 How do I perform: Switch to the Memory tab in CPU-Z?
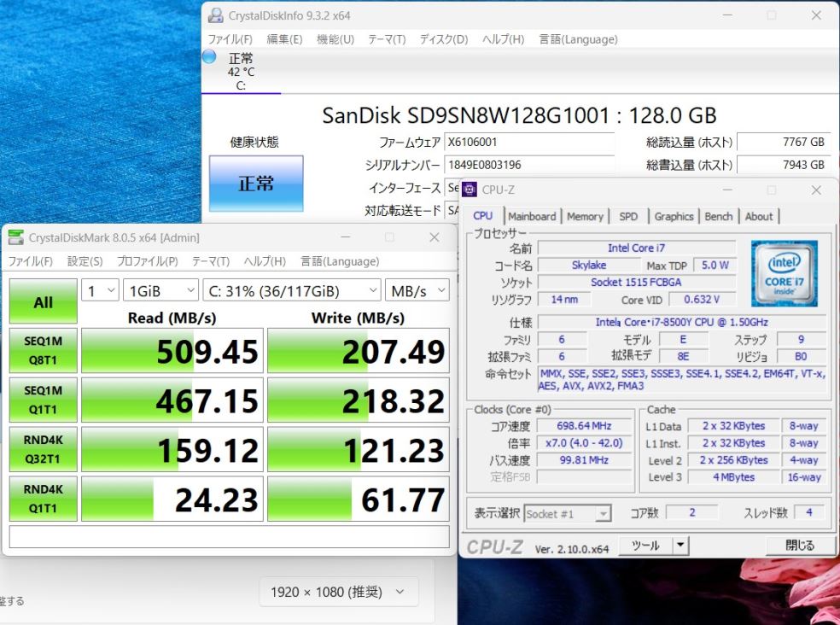click(585, 217)
